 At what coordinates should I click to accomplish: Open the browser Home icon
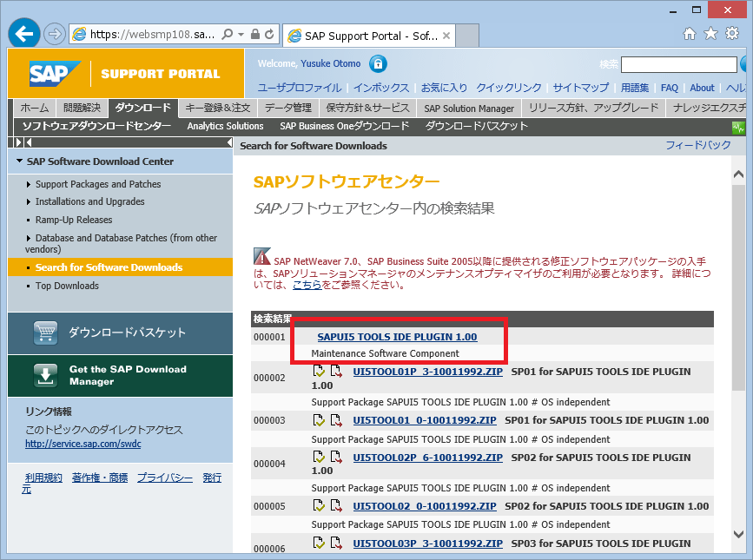tap(690, 34)
